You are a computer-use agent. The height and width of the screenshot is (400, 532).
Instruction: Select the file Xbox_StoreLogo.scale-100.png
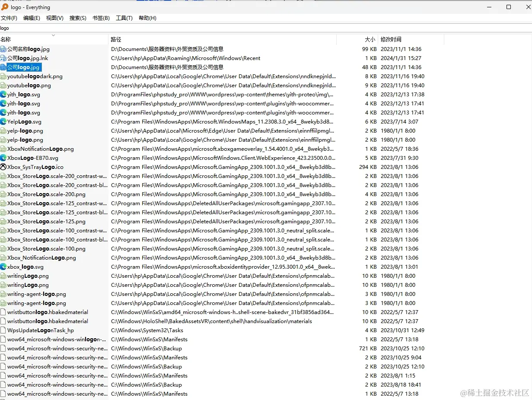click(46, 249)
